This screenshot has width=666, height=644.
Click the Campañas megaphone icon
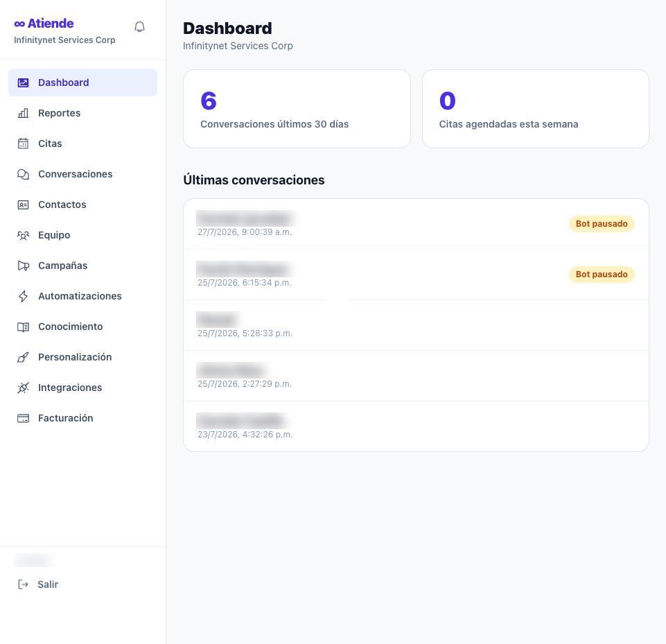pos(23,266)
